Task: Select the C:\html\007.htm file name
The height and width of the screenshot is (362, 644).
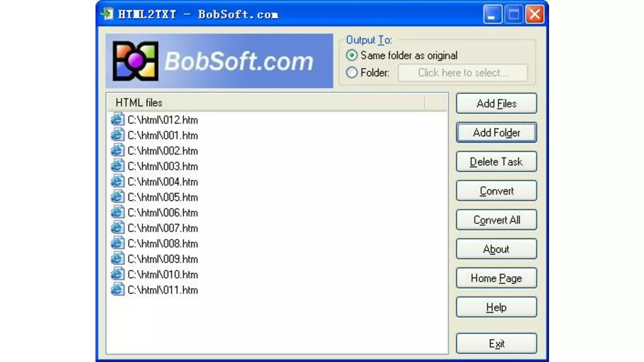Action: click(163, 228)
